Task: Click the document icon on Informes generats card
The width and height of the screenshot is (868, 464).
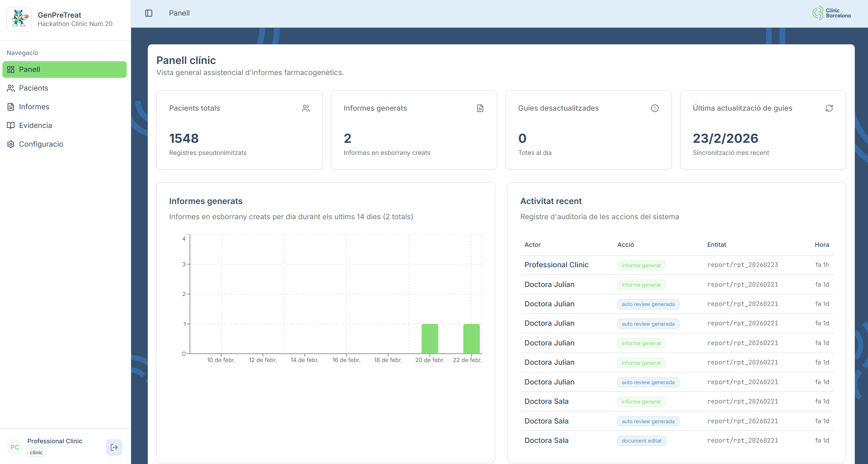Action: click(480, 108)
